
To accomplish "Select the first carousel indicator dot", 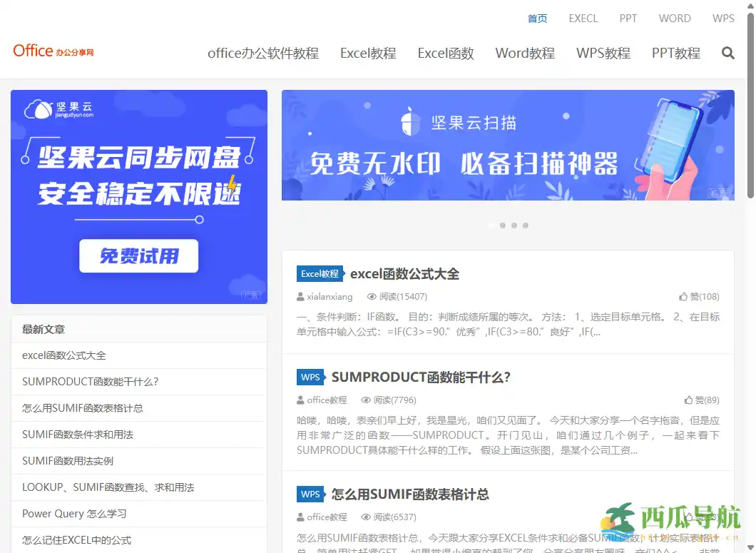I will [492, 225].
